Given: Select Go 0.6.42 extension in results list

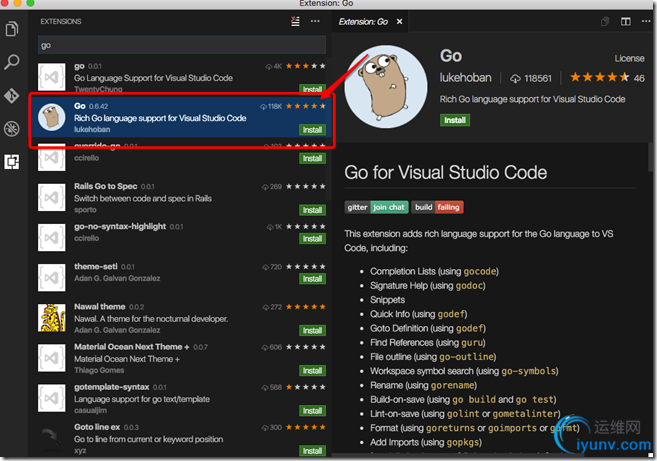Looking at the screenshot, I should 182,117.
